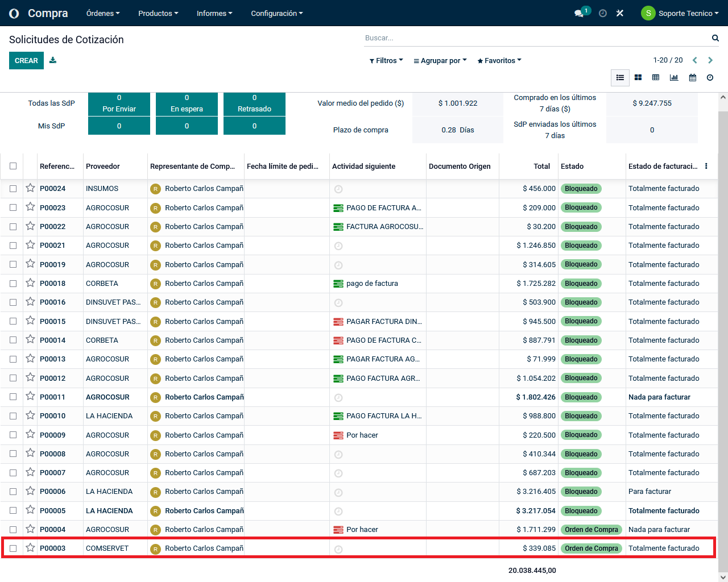
Task: Switch to kanban view icon
Action: coord(638,77)
